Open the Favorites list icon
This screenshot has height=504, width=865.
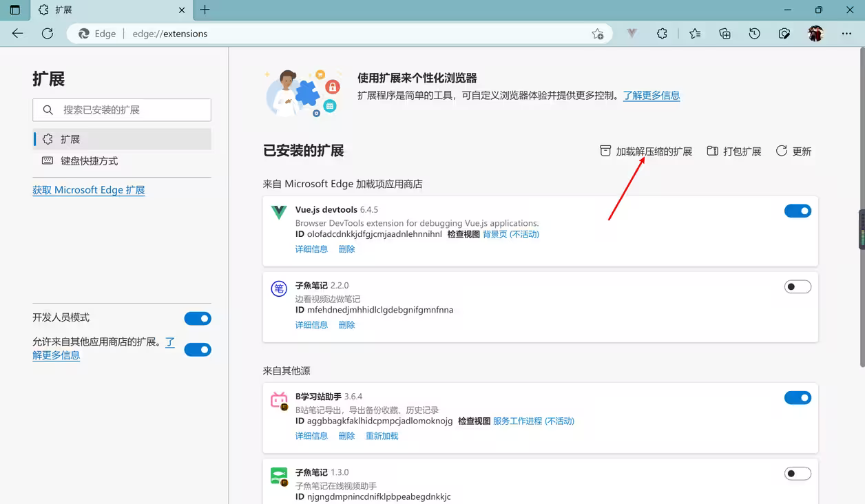pyautogui.click(x=695, y=33)
